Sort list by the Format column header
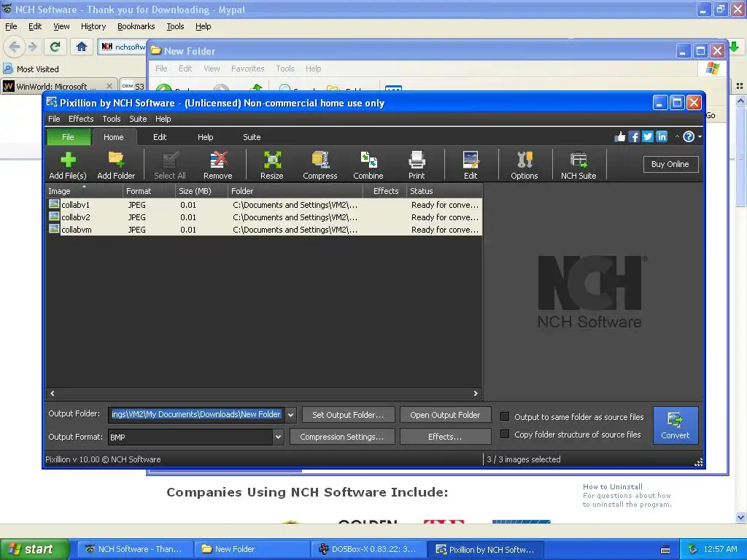Viewport: 747px width, 560px height. coord(149,191)
